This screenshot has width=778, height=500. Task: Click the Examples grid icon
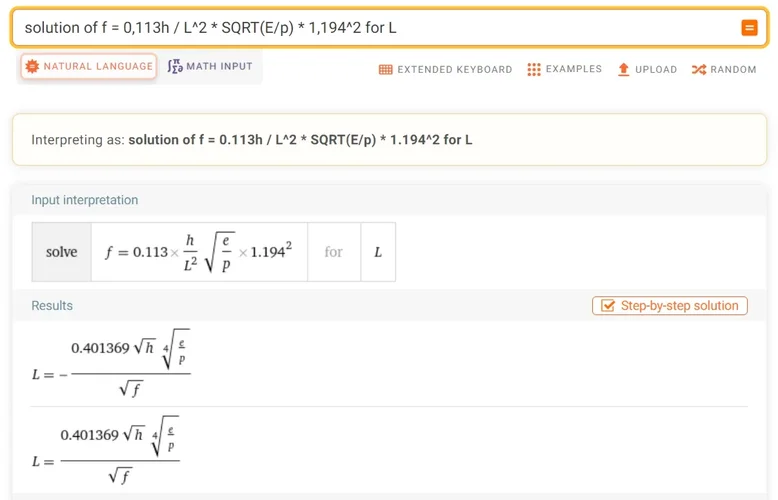[534, 70]
